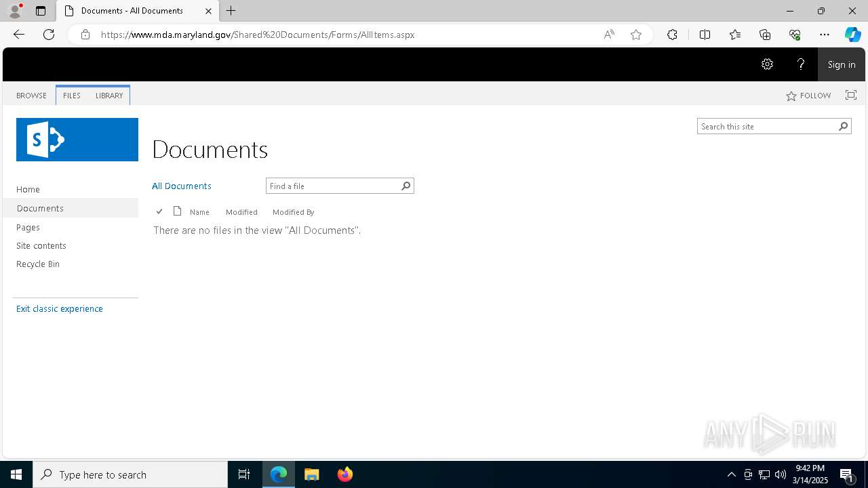Open the Documents navigation link
Screen dimensions: 868x488
point(40,208)
